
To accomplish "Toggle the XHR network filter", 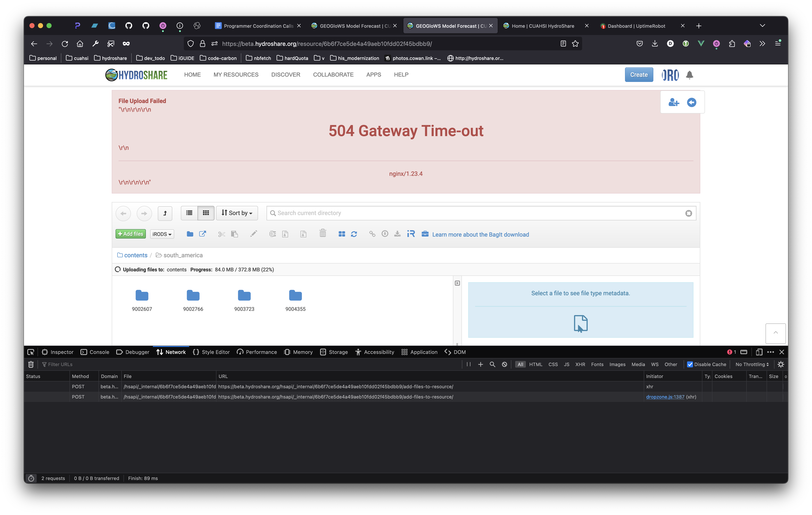I will pyautogui.click(x=580, y=364).
